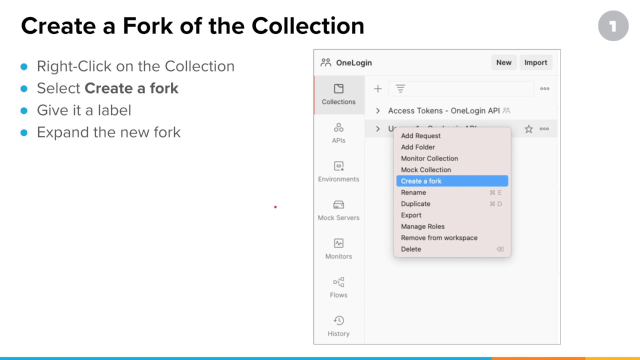Open the Flows sidebar section

(x=338, y=288)
